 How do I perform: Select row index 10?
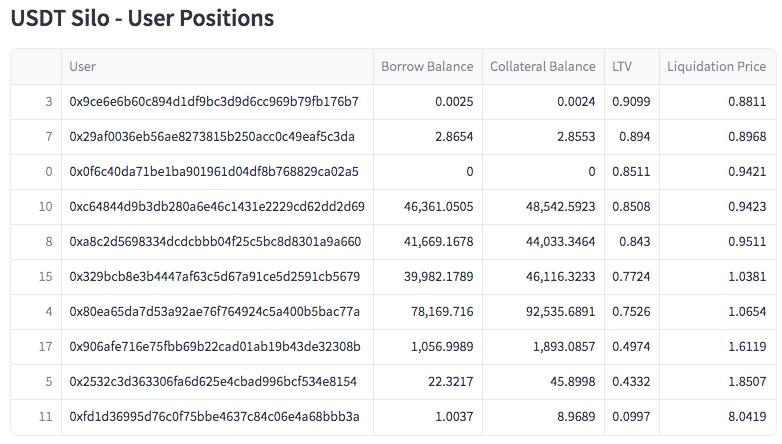(x=46, y=207)
